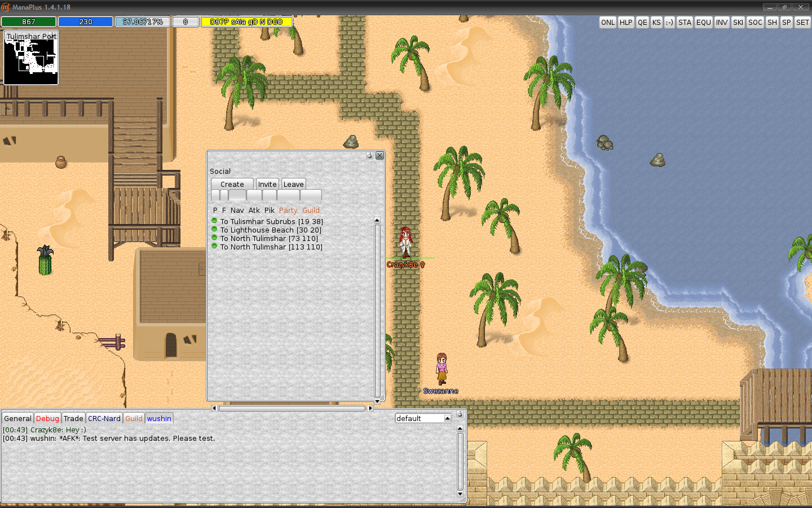Switch to CRC-Nard chat tab
Image resolution: width=812 pixels, height=508 pixels.
[x=104, y=418]
